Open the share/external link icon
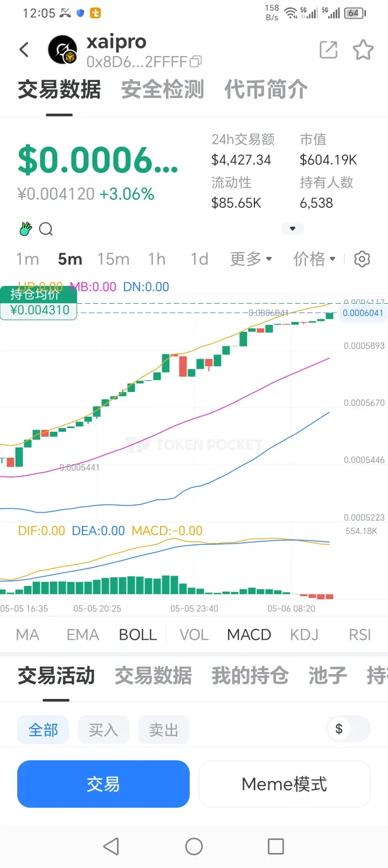This screenshot has height=868, width=388. (328, 50)
